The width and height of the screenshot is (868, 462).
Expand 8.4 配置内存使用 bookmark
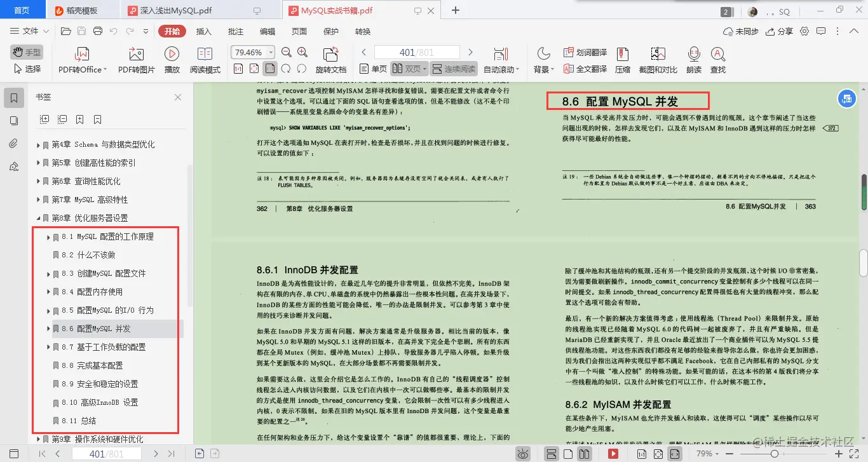(x=48, y=292)
